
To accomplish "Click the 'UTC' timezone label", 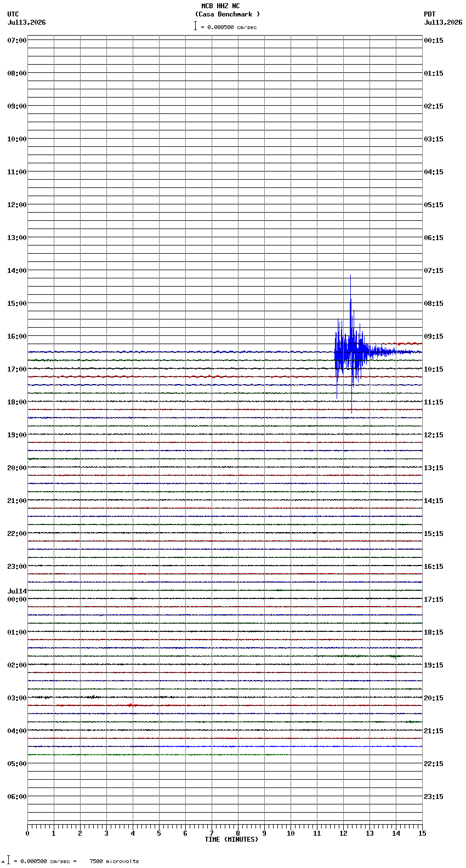I will click(13, 14).
